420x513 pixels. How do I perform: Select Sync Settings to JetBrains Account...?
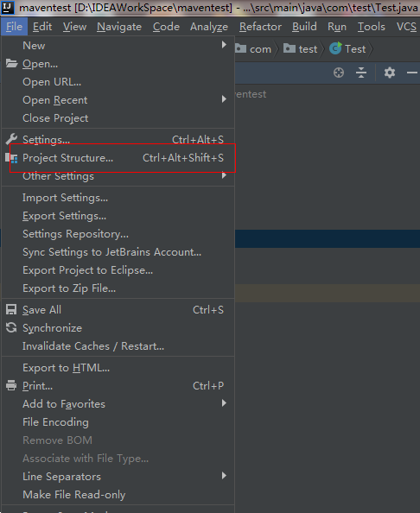[118, 252]
